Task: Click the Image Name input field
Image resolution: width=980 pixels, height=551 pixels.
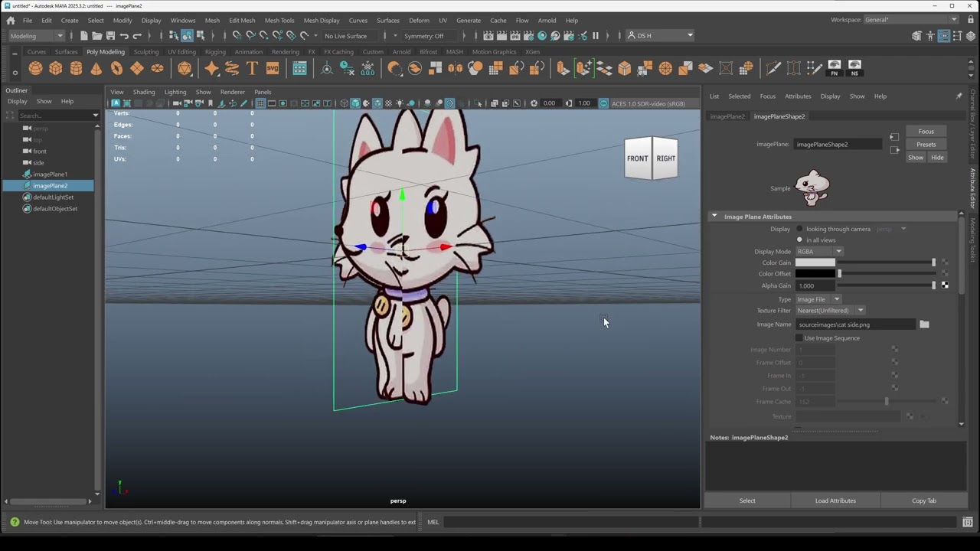Action: point(855,324)
